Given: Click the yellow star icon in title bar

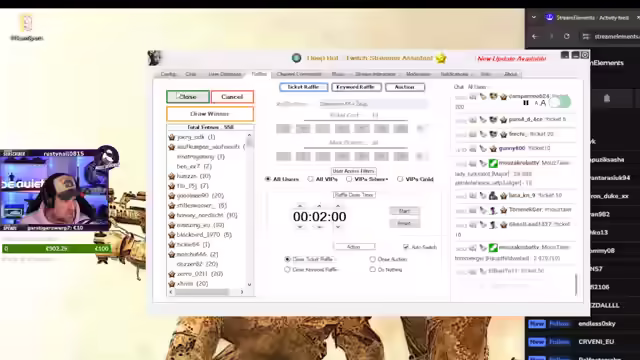Looking at the screenshot, I should pyautogui.click(x=441, y=58).
